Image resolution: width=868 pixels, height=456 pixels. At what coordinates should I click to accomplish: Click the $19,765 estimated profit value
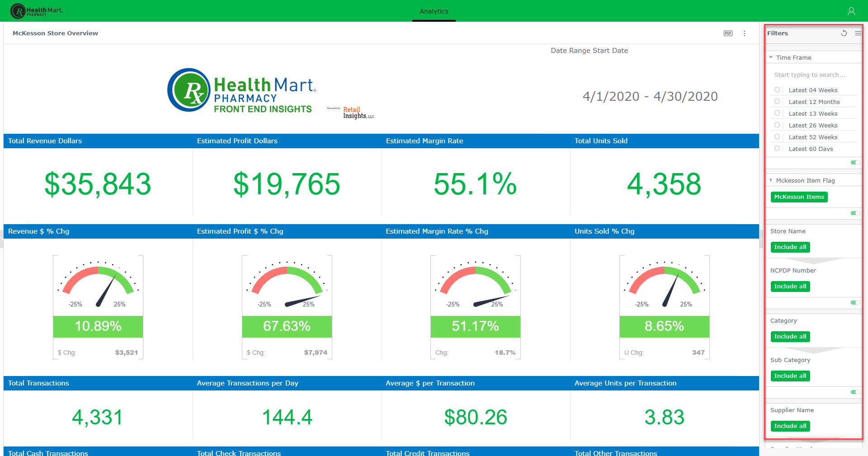point(287,184)
